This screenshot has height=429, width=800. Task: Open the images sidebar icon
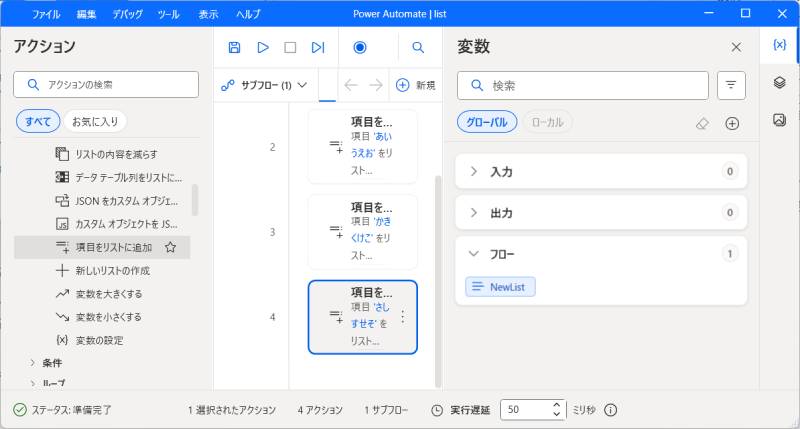point(779,120)
